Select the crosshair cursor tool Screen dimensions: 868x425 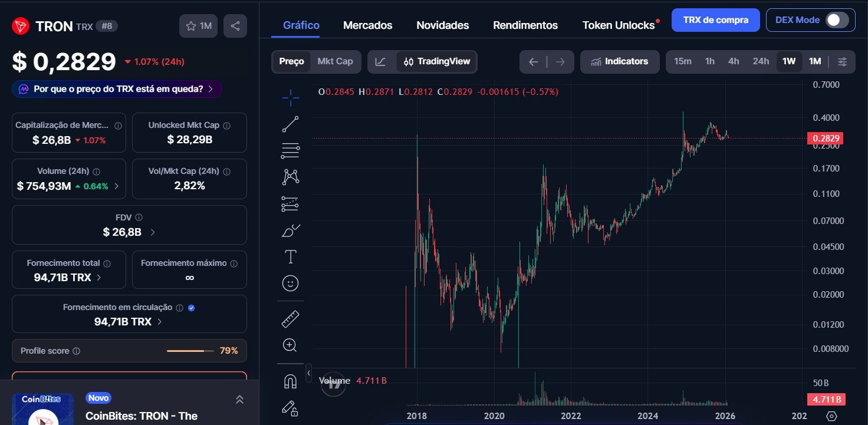[x=290, y=98]
